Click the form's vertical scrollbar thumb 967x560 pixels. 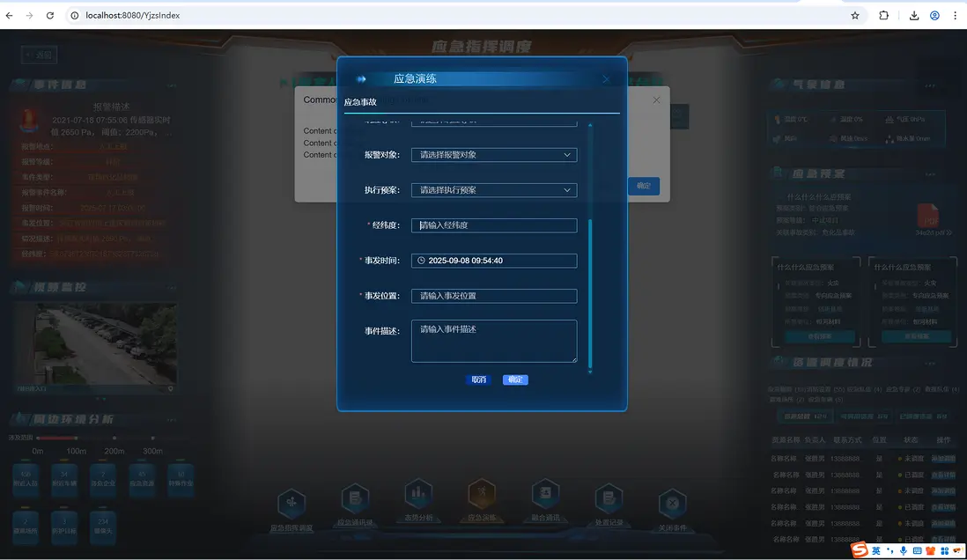(x=590, y=293)
